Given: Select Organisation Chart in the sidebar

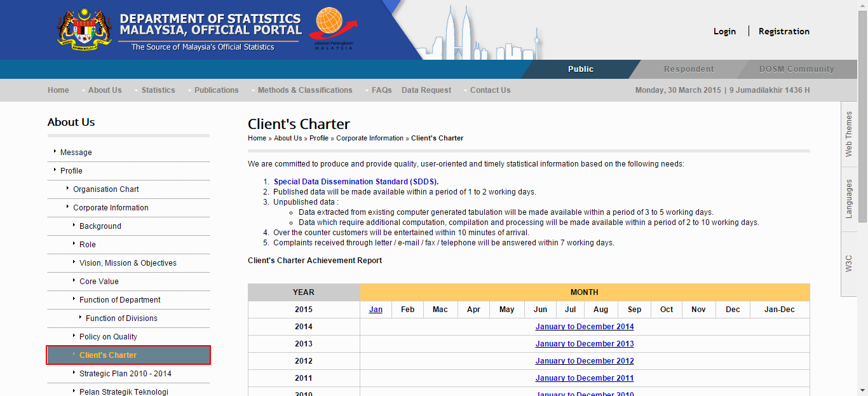Looking at the screenshot, I should 105,189.
